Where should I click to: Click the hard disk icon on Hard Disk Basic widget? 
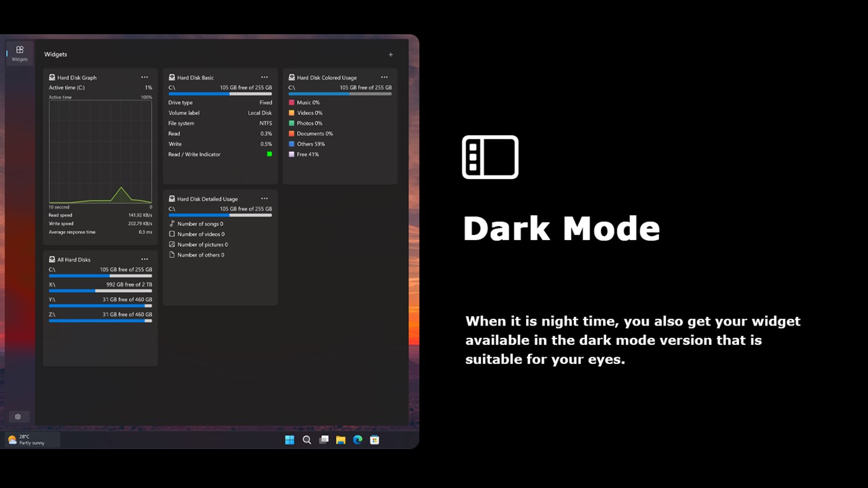[x=171, y=77]
